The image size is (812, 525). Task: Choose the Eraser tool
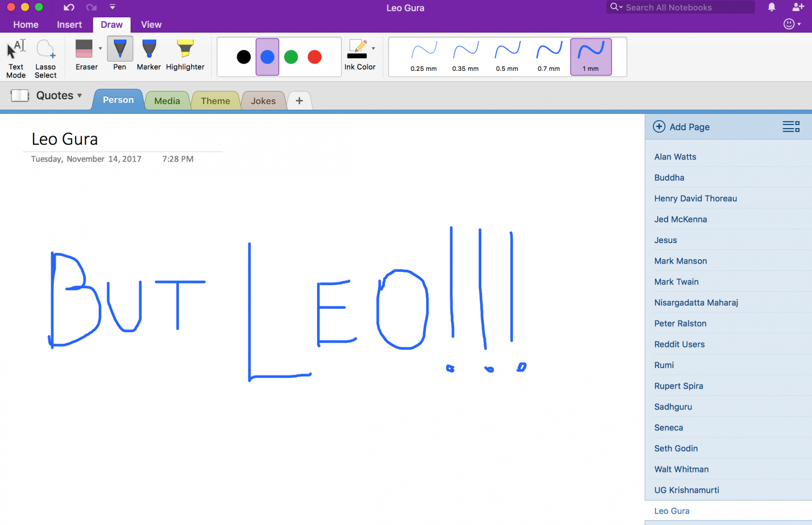tap(85, 55)
